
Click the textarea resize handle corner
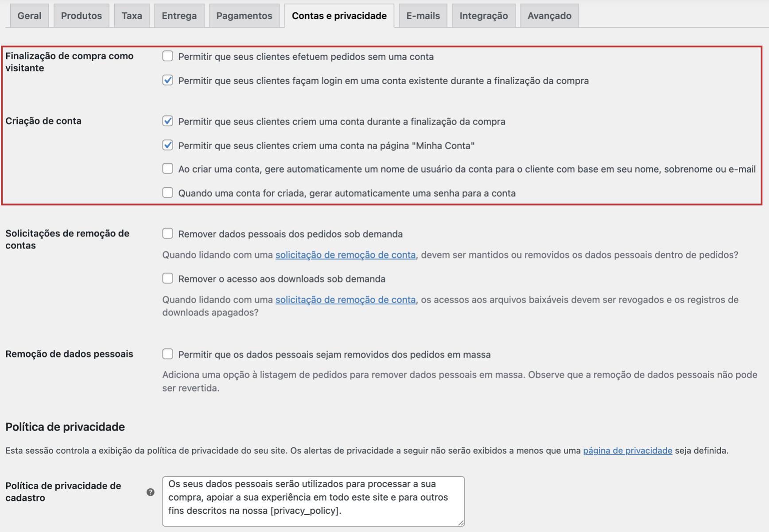(x=461, y=522)
